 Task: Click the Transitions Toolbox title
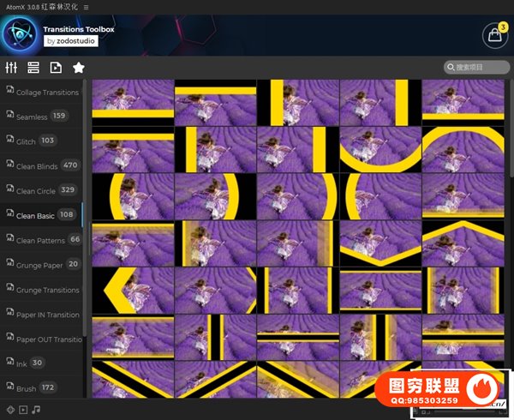[x=78, y=28]
